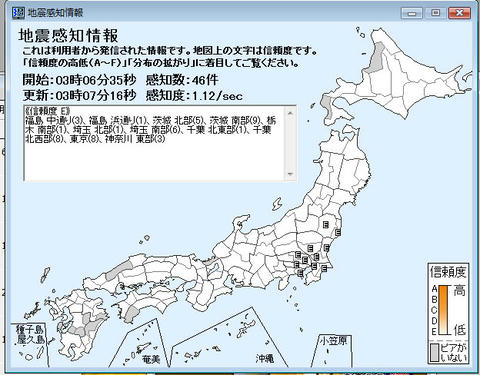Click '埼玉 北部(1)' entry
480x375 pixels.
(97, 130)
